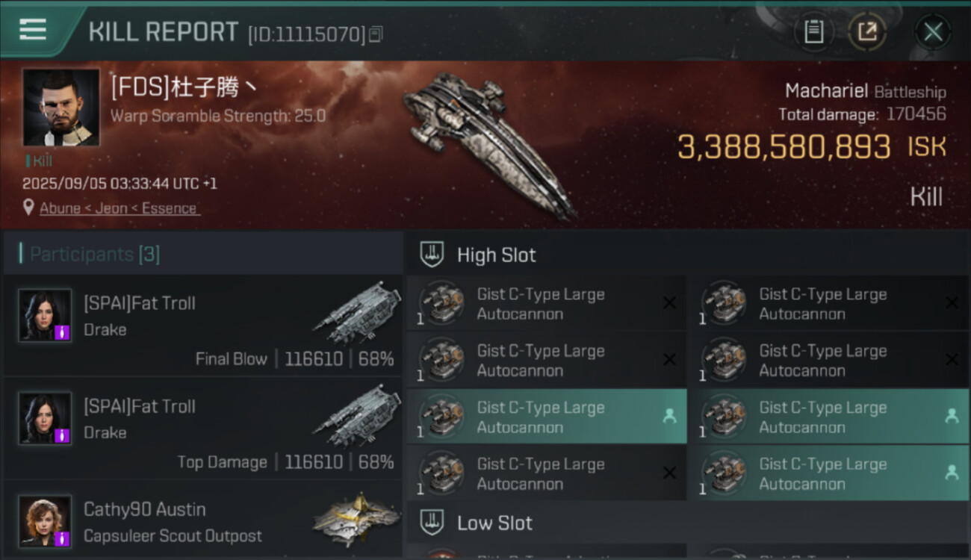971x560 pixels.
Task: Click the 3,388,580,893 ISK value
Action: coord(784,147)
